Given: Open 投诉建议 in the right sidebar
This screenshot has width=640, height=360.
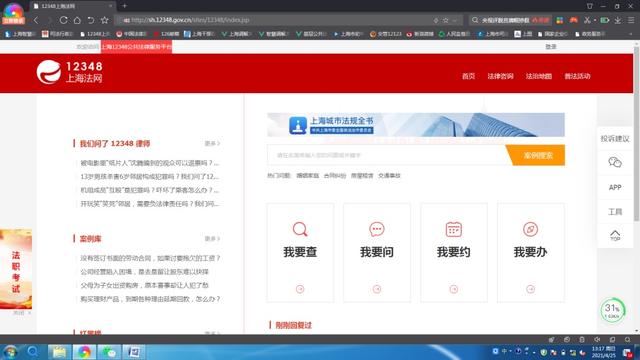Looking at the screenshot, I should [615, 139].
